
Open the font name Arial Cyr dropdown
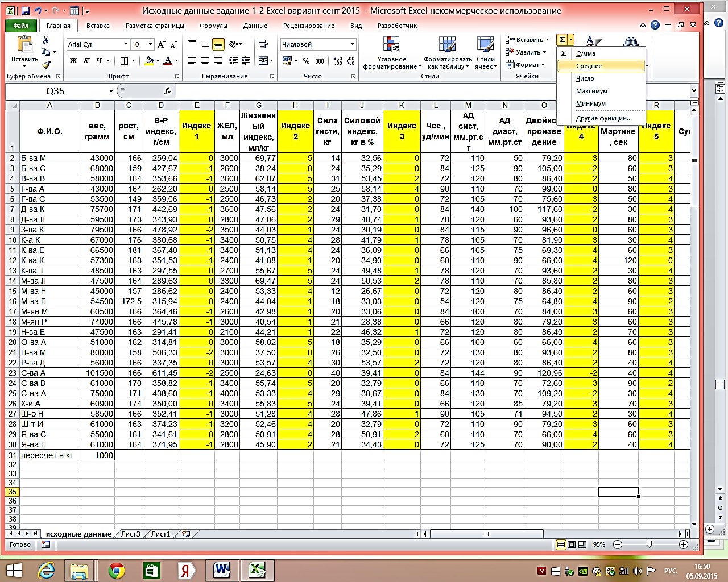pyautogui.click(x=126, y=44)
